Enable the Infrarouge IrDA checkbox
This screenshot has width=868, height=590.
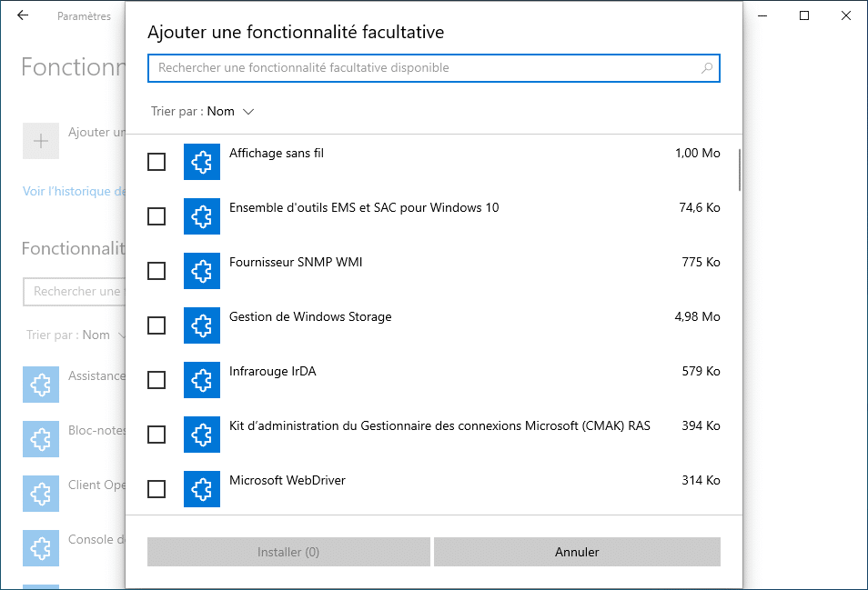(x=156, y=380)
